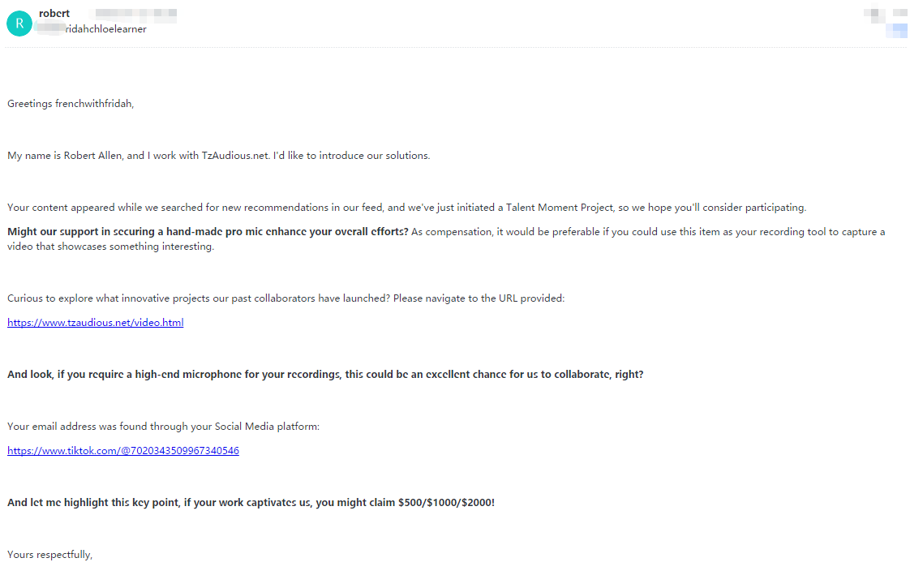The width and height of the screenshot is (910, 588).
Task: Click the recipient address ending in ridahchloelearner
Action: point(96,29)
